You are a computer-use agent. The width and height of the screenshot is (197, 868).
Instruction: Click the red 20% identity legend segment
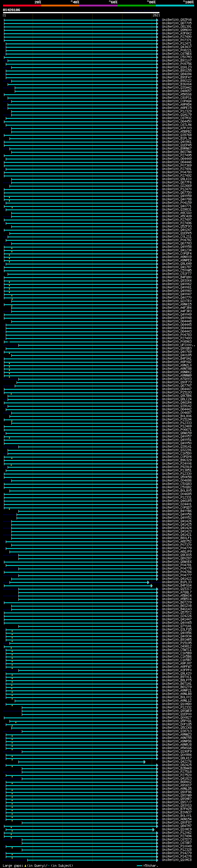point(22,6)
